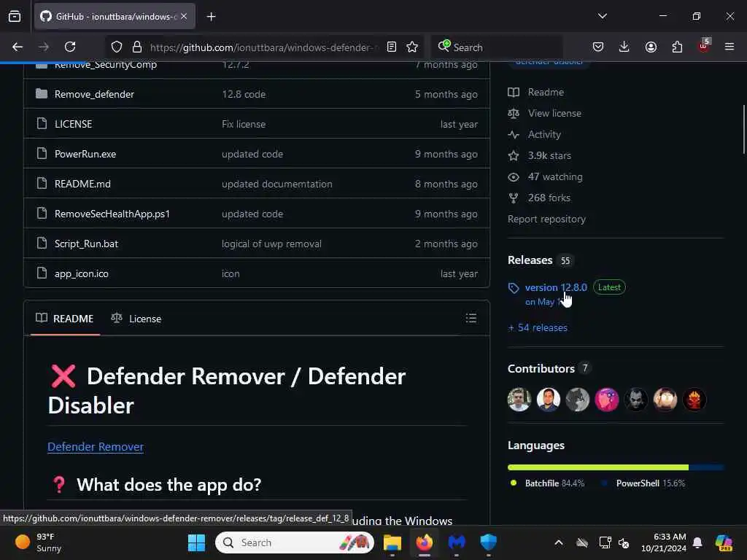Screen dimensions: 747x560
Task: Close the GitHub browser tab
Action: (184, 16)
